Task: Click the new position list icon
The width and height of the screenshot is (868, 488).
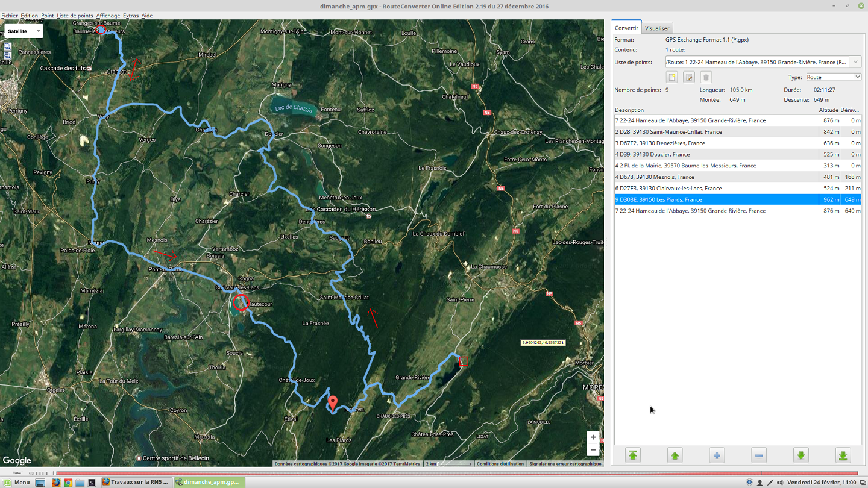Action: (671, 77)
